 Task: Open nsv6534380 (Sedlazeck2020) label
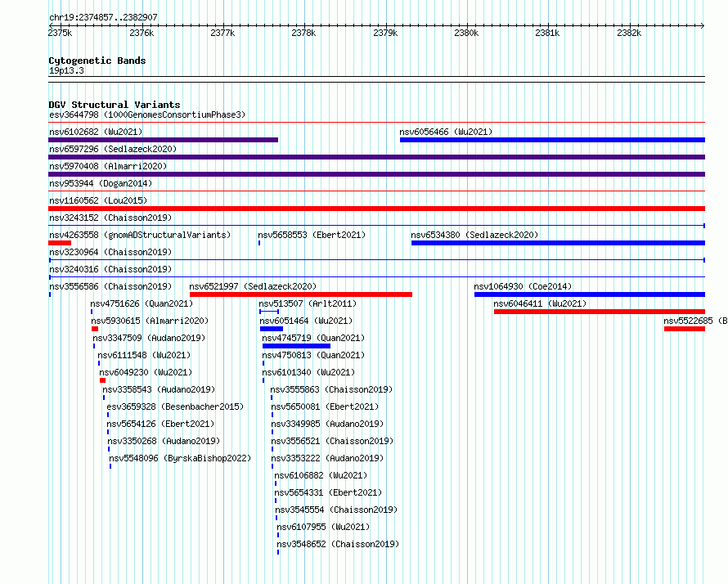474,235
